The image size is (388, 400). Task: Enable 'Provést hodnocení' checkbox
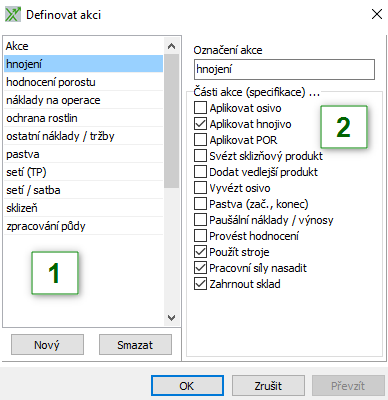pos(200,236)
